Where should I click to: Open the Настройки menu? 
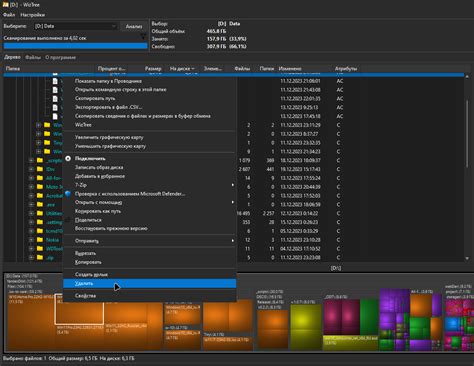point(33,15)
